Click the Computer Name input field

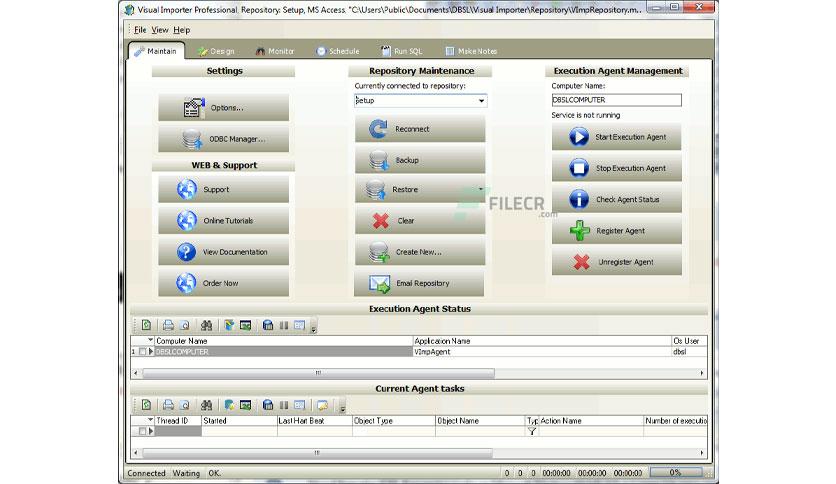(x=616, y=100)
